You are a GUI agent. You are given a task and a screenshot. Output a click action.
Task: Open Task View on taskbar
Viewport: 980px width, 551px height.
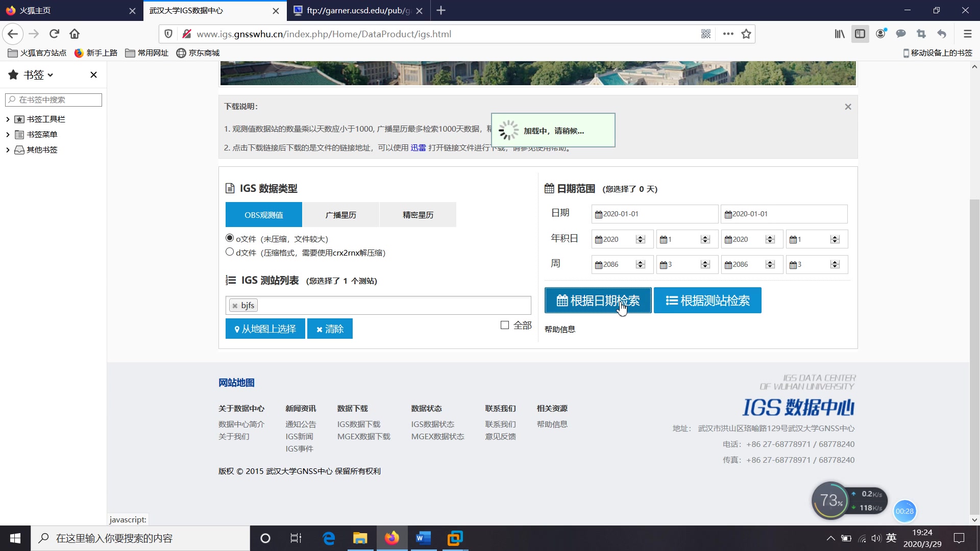(x=296, y=538)
